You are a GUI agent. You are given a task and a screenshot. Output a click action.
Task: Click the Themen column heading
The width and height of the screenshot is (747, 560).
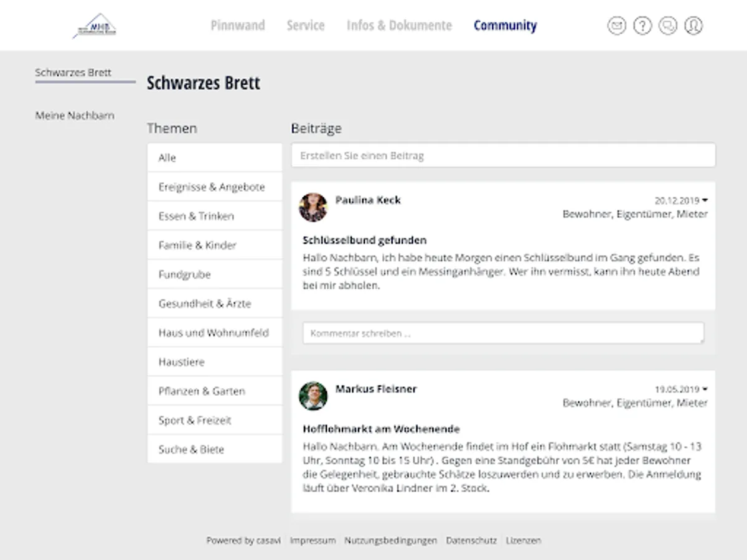pyautogui.click(x=172, y=128)
